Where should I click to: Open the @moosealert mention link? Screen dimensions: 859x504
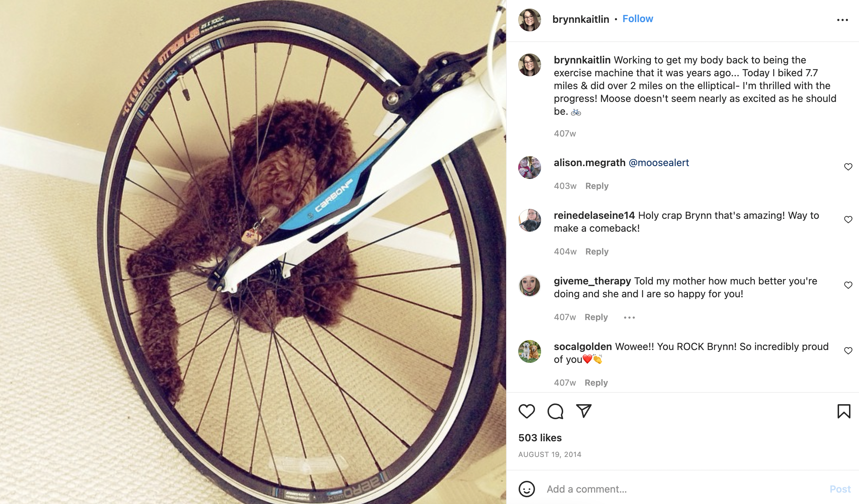[x=659, y=163]
